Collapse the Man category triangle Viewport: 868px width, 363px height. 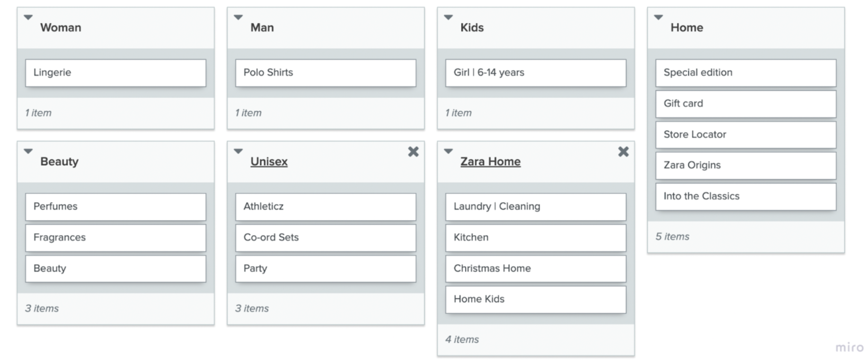point(239,17)
